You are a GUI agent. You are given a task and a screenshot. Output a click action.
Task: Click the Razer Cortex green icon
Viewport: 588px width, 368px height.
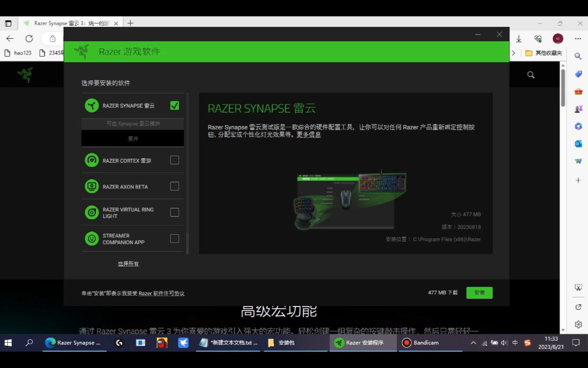tap(92, 160)
